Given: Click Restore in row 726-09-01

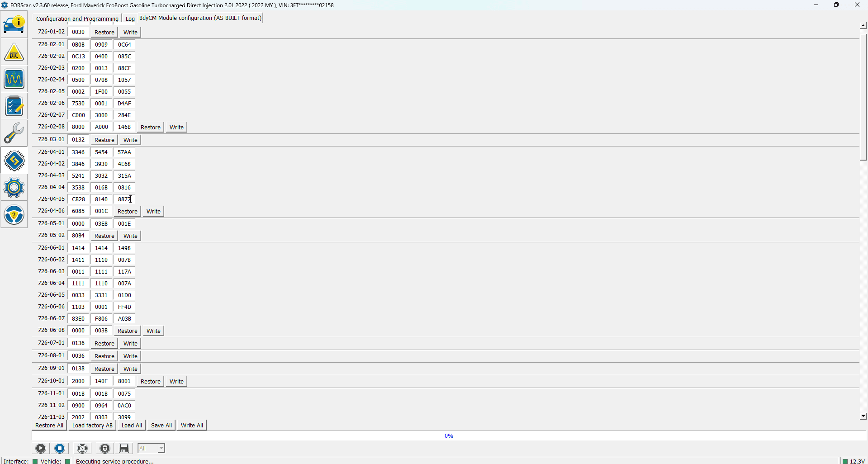Looking at the screenshot, I should tap(104, 369).
